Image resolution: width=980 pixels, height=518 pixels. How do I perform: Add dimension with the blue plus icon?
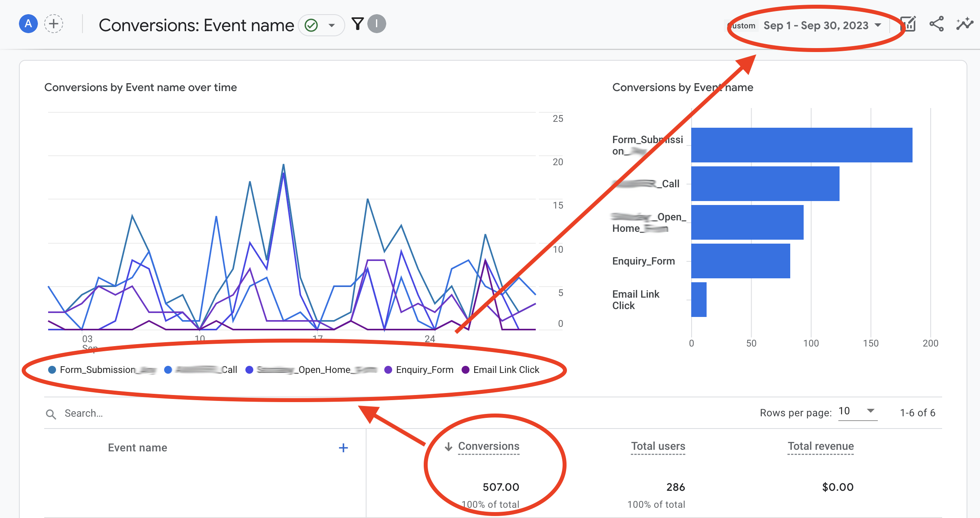343,448
